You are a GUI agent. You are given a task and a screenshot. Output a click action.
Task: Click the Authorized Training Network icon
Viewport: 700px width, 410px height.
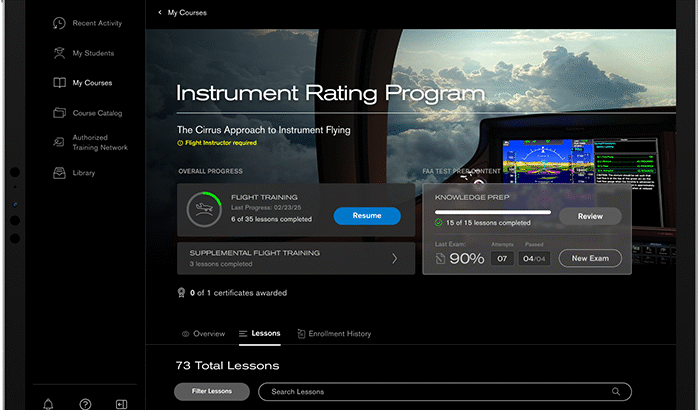point(59,142)
